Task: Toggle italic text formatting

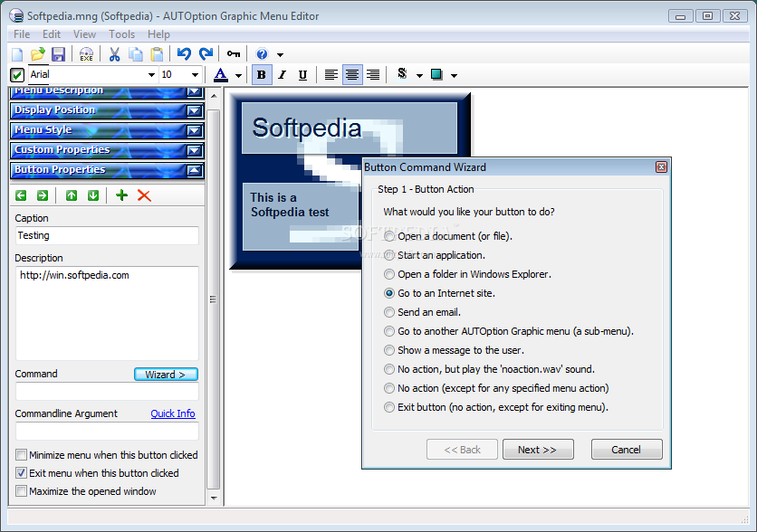Action: [283, 75]
